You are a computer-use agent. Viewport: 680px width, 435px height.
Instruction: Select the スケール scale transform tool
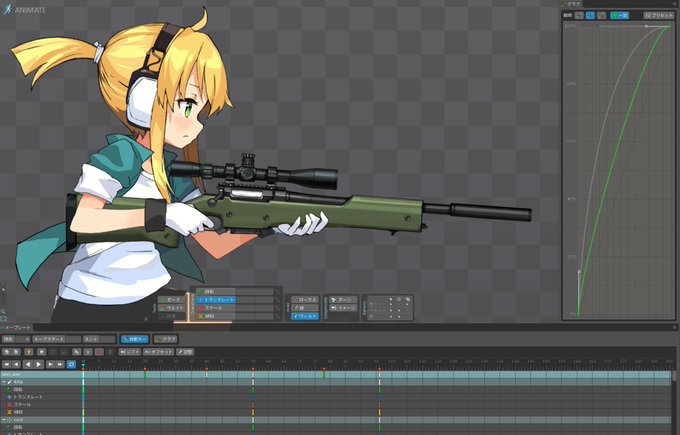point(216,308)
